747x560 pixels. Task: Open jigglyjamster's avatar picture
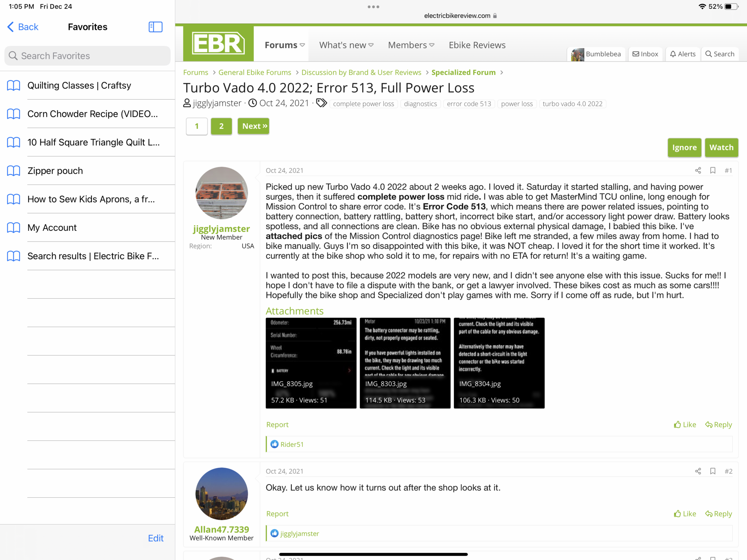coord(221,193)
